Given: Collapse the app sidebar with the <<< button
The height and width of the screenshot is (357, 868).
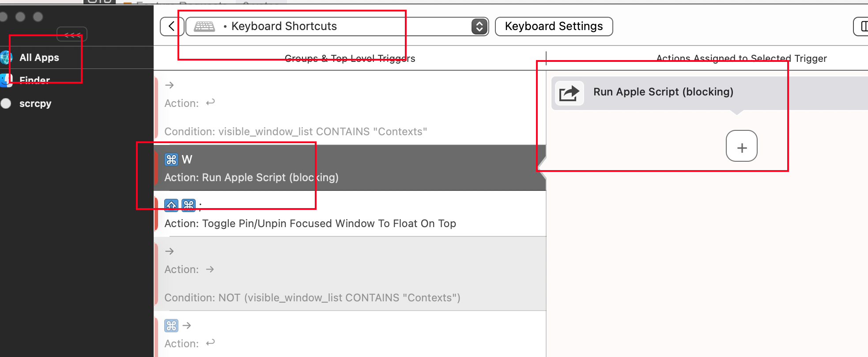Looking at the screenshot, I should point(72,34).
